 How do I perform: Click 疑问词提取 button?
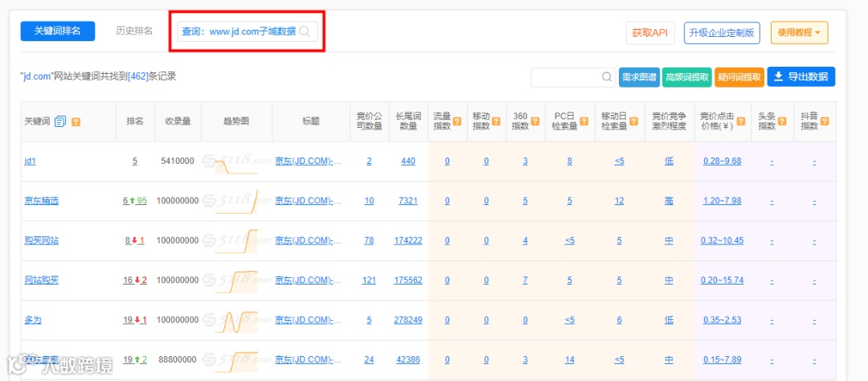pyautogui.click(x=739, y=77)
